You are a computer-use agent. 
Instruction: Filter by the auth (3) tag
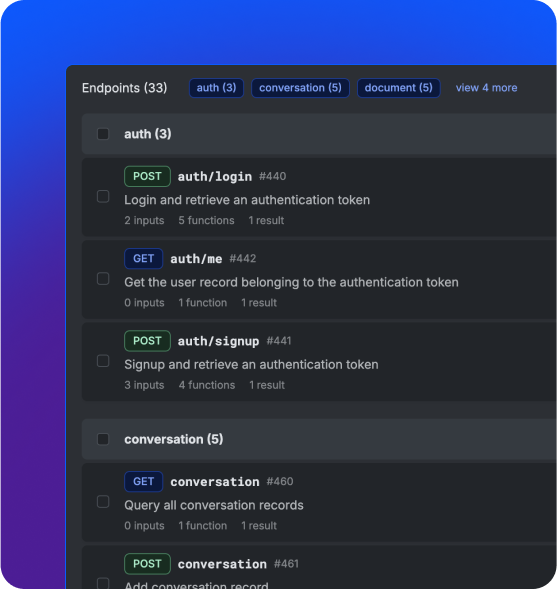point(216,88)
